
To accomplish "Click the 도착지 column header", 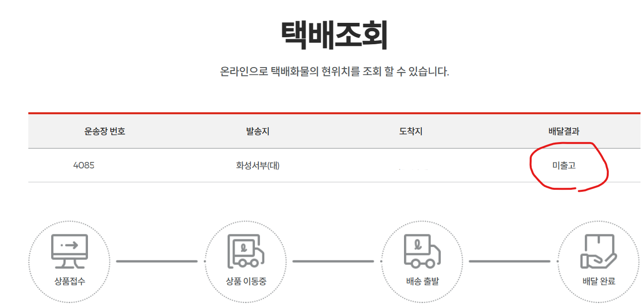I will pyautogui.click(x=410, y=131).
